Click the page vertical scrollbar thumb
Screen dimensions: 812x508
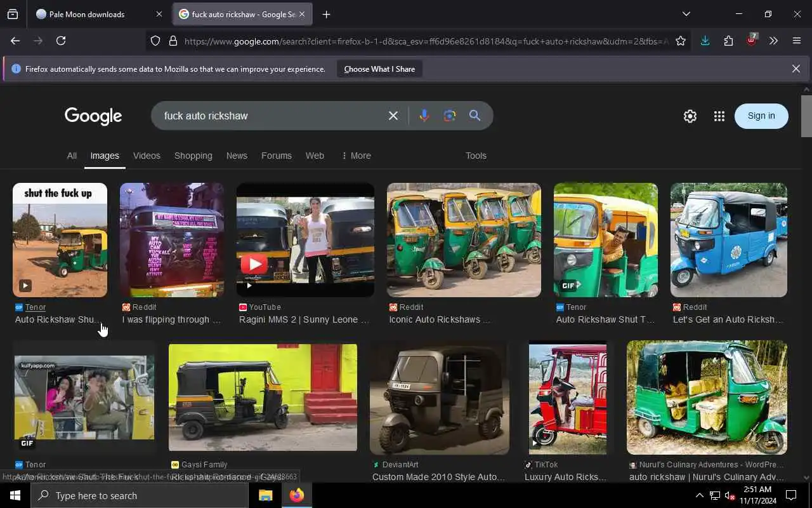[806, 116]
